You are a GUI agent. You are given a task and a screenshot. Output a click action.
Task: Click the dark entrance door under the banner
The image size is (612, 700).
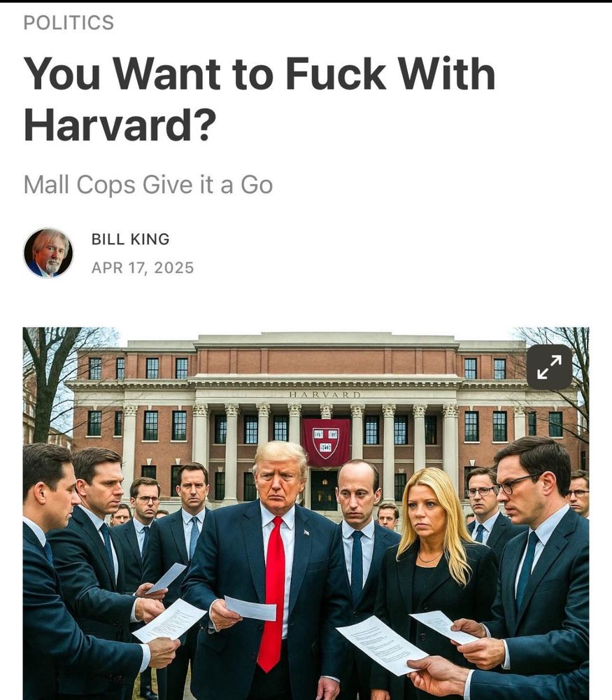tap(324, 490)
